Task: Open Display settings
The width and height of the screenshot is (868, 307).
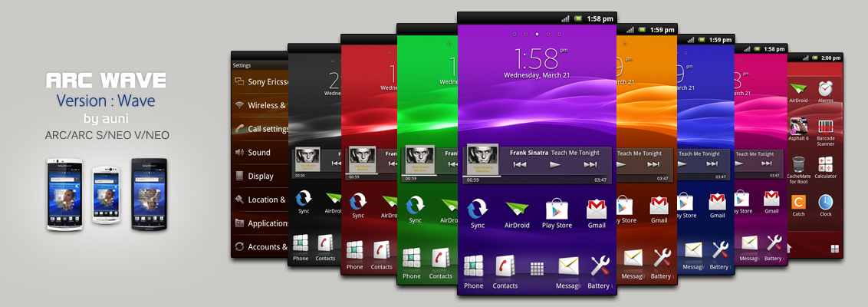Action: click(260, 177)
